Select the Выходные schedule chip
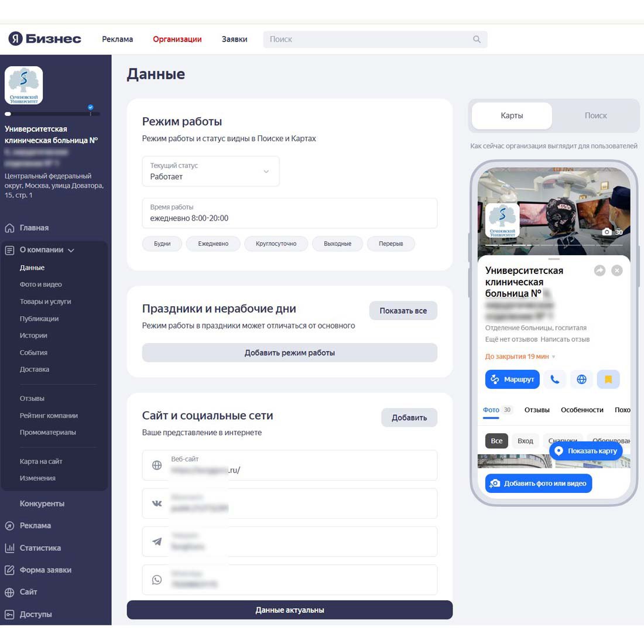This screenshot has height=644, width=644. (x=337, y=244)
